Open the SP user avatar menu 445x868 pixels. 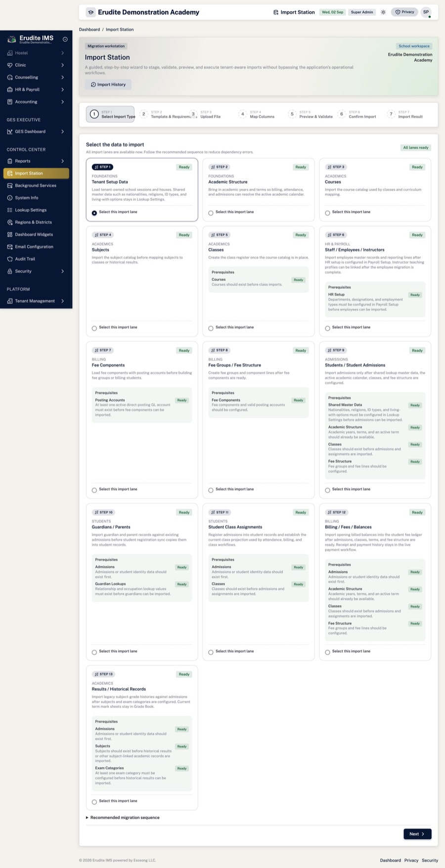(426, 12)
